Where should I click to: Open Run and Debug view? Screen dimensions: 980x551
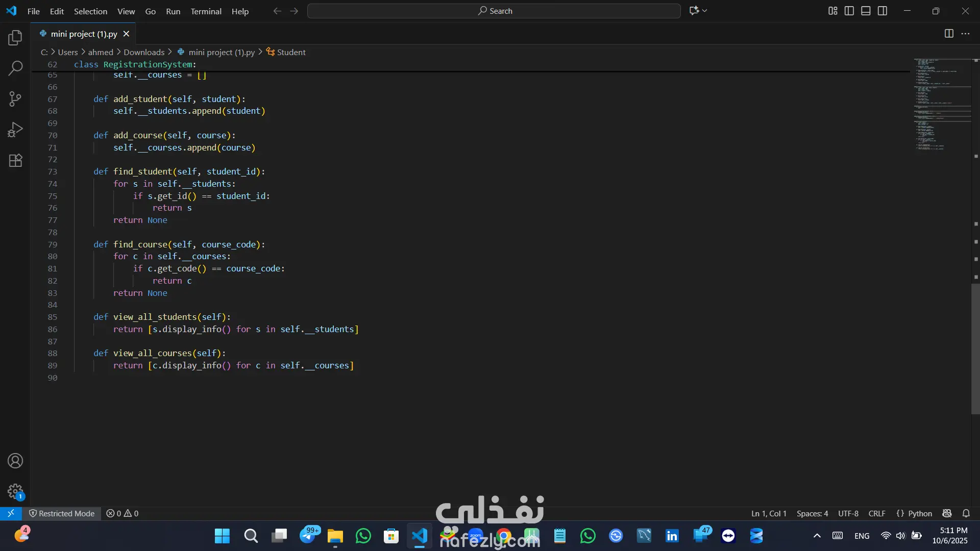(15, 130)
